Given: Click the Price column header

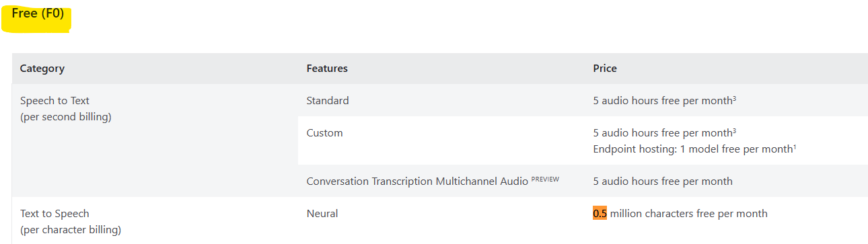Looking at the screenshot, I should [605, 69].
